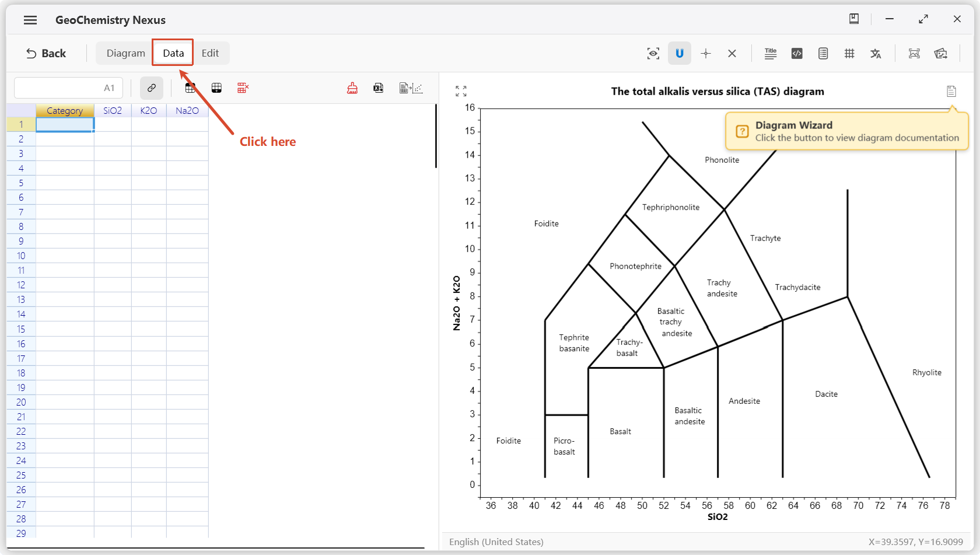
Task: Click the select-all corner of the spreadsheet
Action: pos(21,110)
